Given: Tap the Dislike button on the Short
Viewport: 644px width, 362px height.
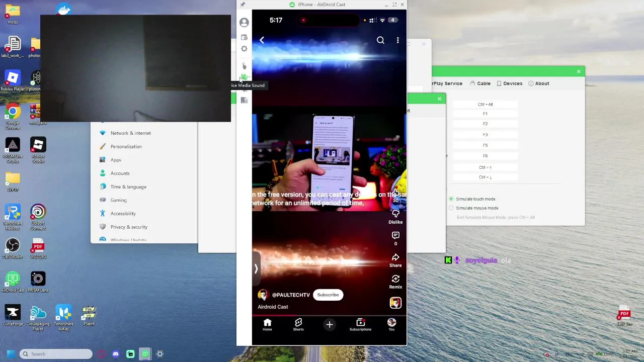Looking at the screenshot, I should (x=395, y=217).
